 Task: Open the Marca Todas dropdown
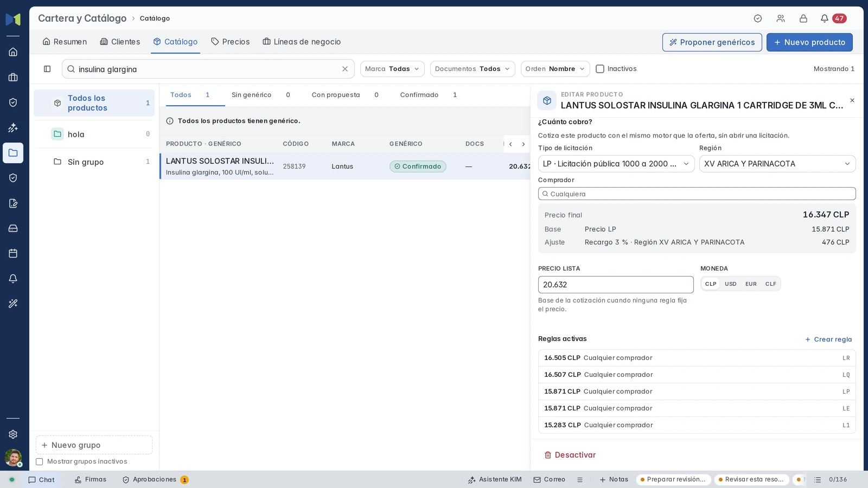click(392, 69)
